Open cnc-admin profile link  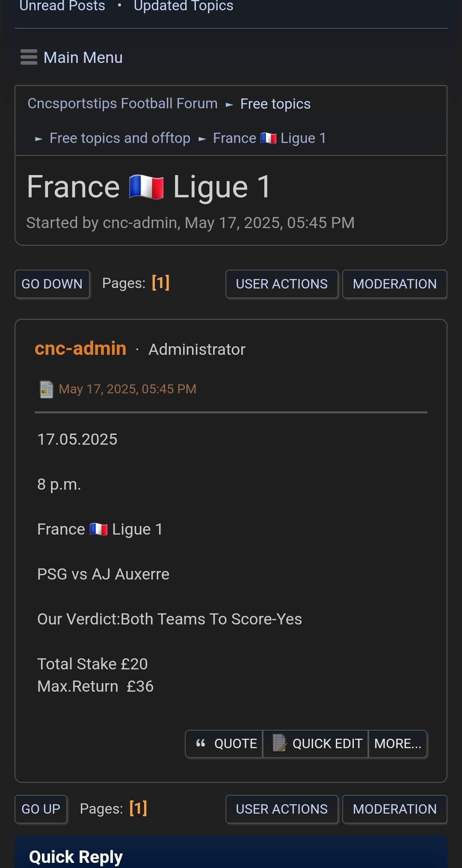pyautogui.click(x=80, y=348)
